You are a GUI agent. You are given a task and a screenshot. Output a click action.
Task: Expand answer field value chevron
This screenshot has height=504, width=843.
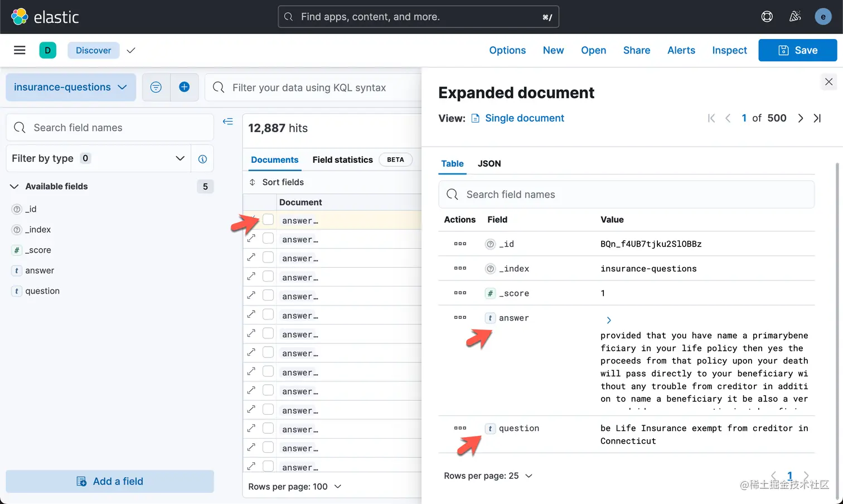[609, 320]
